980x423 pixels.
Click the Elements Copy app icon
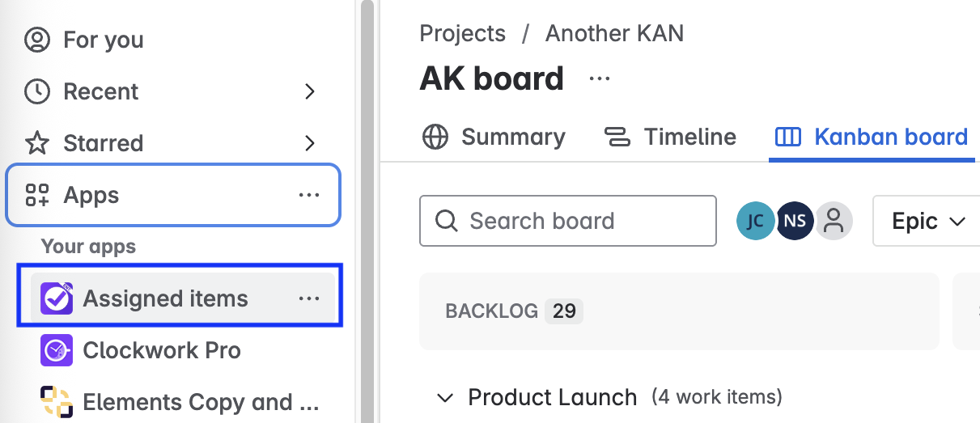coord(57,402)
